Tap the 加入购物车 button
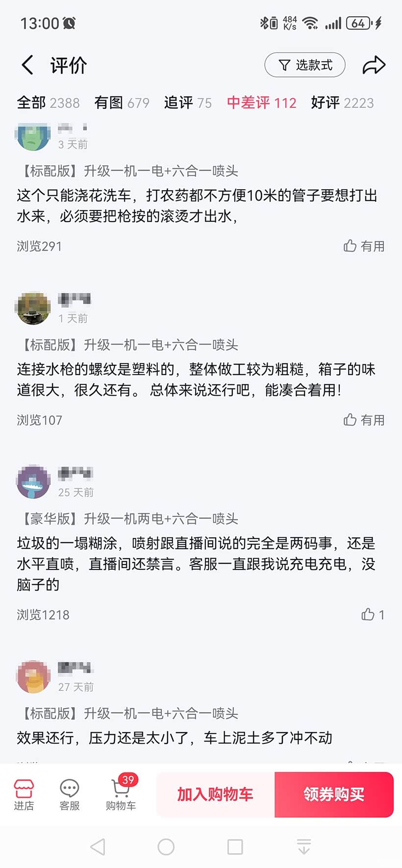402x868 pixels. tap(215, 794)
